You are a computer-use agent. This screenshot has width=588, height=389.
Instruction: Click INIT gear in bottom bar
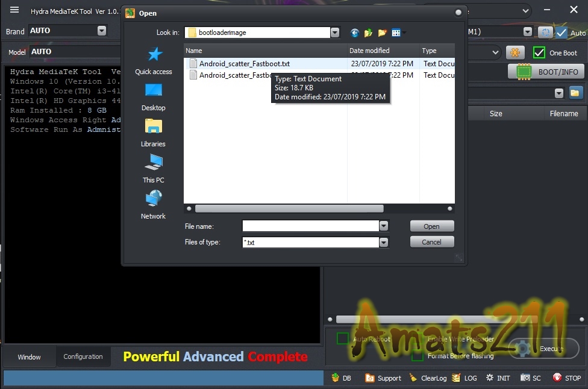498,378
